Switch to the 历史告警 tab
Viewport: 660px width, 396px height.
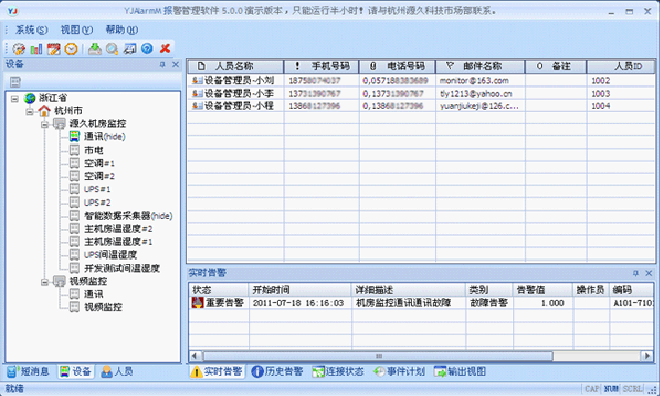pos(277,372)
